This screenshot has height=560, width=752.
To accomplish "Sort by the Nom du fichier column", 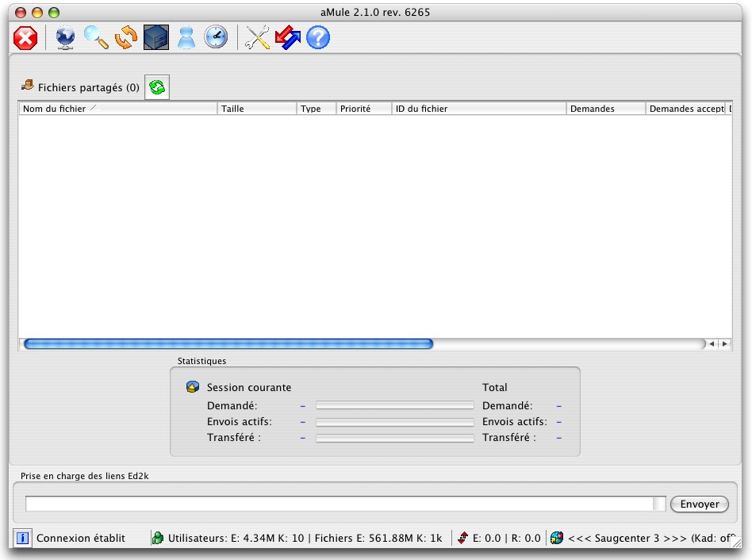I will (117, 109).
